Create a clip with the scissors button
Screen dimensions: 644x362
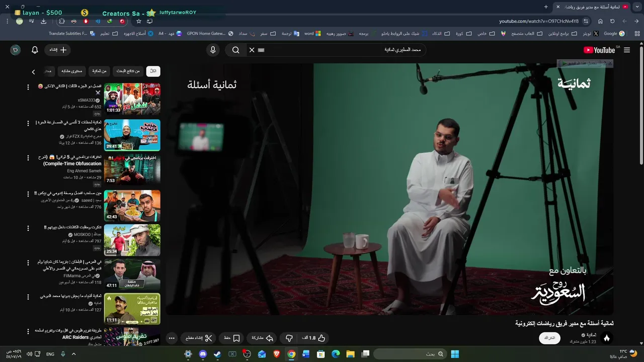[199, 338]
